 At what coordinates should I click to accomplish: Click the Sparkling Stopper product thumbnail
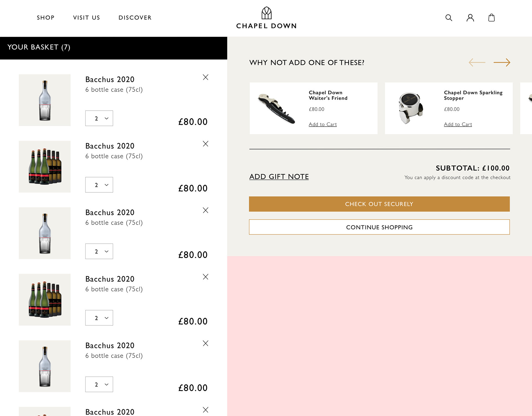(411, 108)
